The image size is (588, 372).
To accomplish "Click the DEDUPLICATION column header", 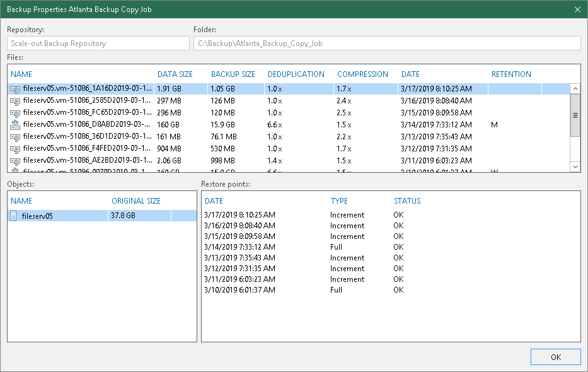I will 296,74.
